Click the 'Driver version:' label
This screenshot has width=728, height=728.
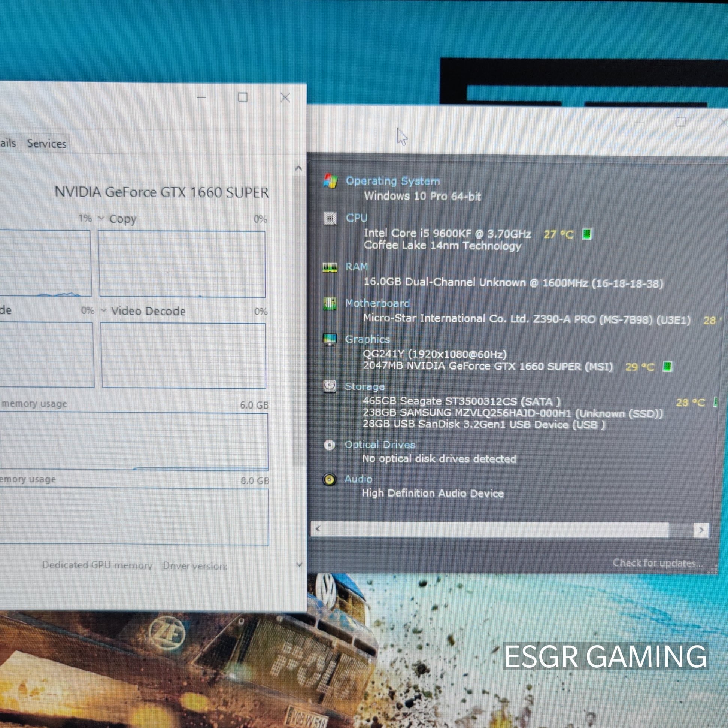coord(195,565)
